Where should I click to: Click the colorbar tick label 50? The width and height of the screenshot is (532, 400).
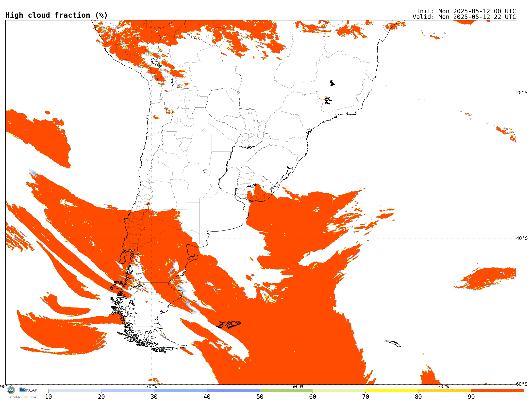260,397
